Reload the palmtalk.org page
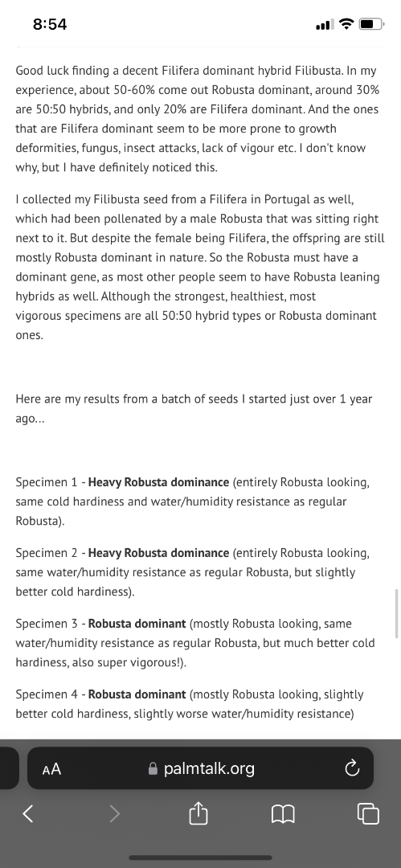The width and height of the screenshot is (401, 868). 352,768
